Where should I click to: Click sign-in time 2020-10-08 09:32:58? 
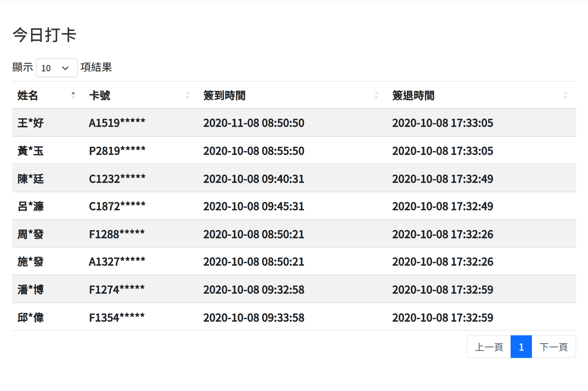click(x=254, y=290)
